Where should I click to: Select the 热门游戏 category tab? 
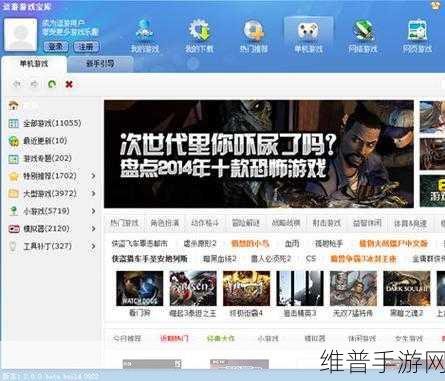click(124, 223)
